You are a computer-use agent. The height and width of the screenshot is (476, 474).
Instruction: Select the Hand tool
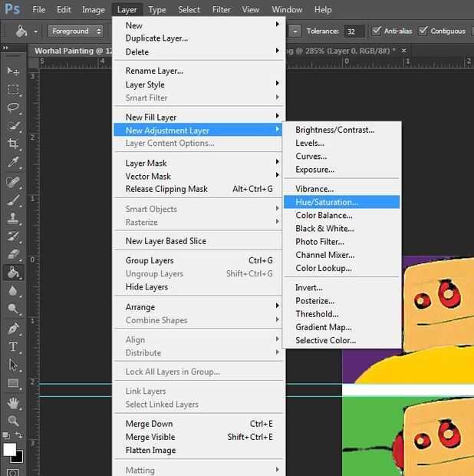tap(13, 403)
